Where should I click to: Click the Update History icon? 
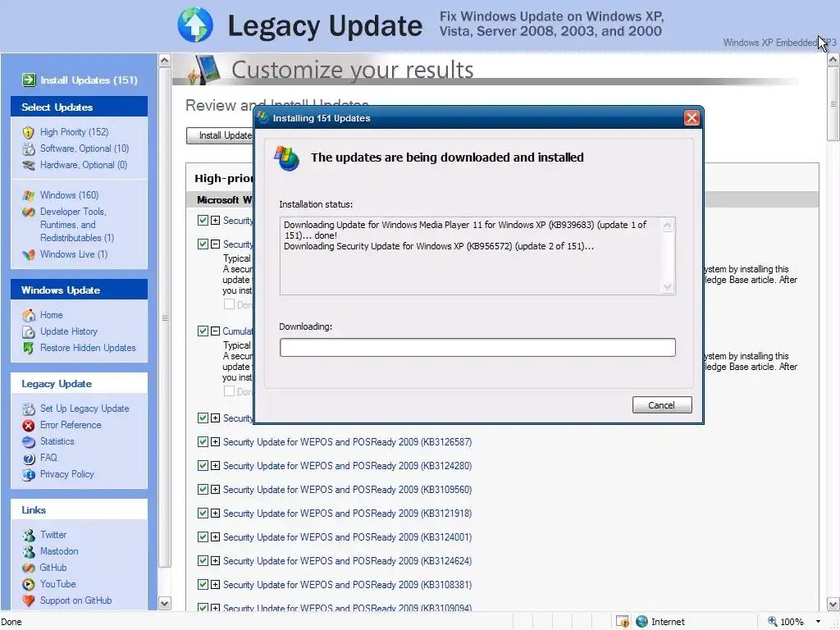pos(29,331)
